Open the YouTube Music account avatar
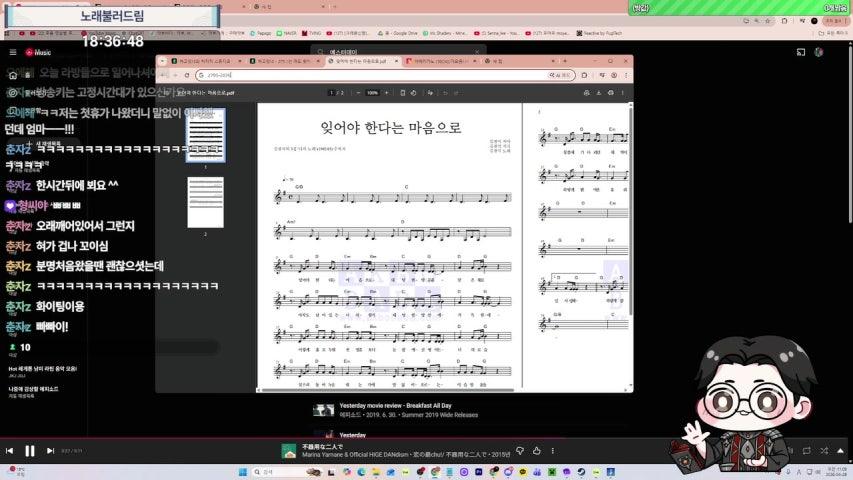This screenshot has height=480, width=853. (819, 52)
